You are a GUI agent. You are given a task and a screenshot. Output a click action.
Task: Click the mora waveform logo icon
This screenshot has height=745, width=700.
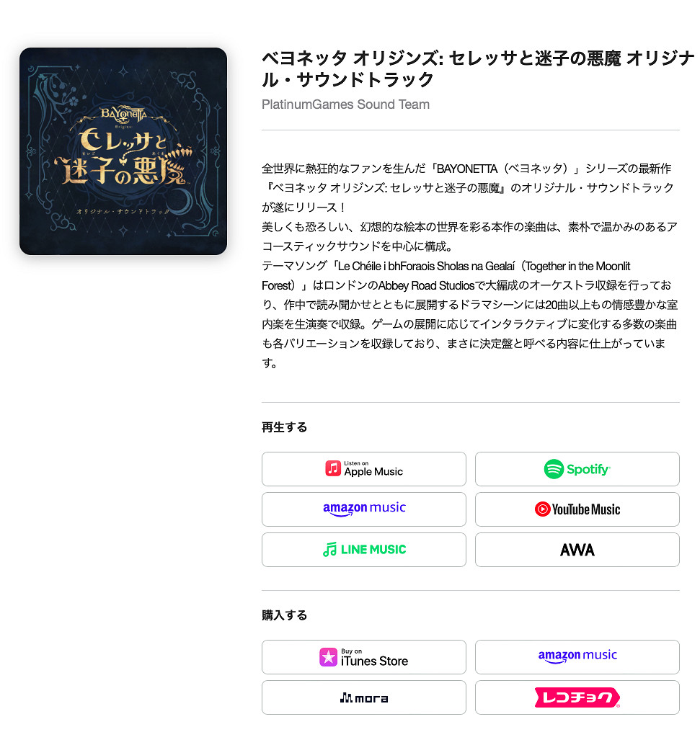click(346, 697)
